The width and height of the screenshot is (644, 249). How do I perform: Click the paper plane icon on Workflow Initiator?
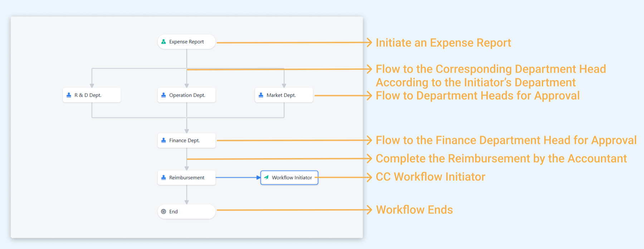[x=266, y=177]
